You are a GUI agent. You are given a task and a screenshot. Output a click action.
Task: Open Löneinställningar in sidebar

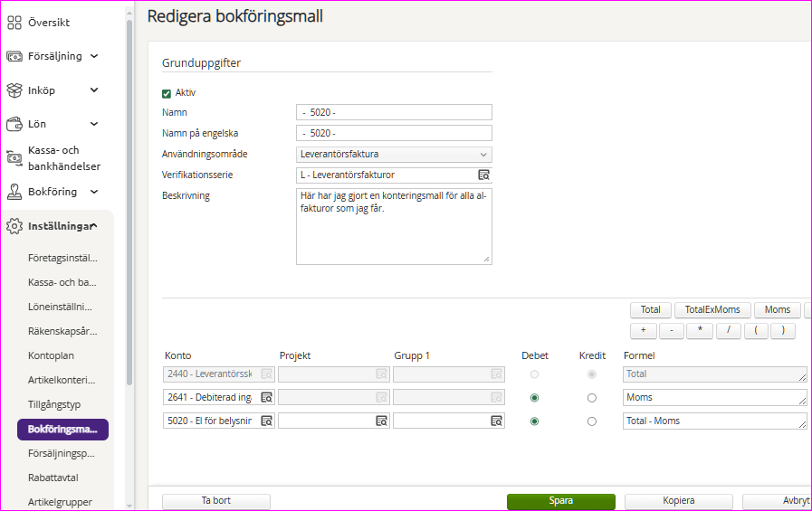click(x=60, y=307)
